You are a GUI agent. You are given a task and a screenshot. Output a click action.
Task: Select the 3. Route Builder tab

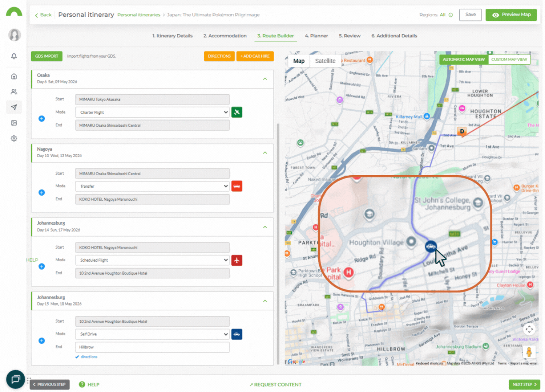tap(275, 36)
